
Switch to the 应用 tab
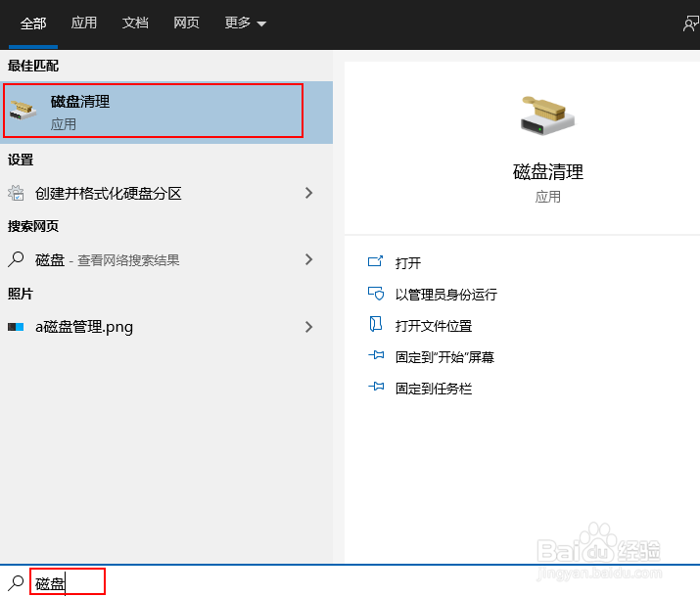pyautogui.click(x=84, y=23)
